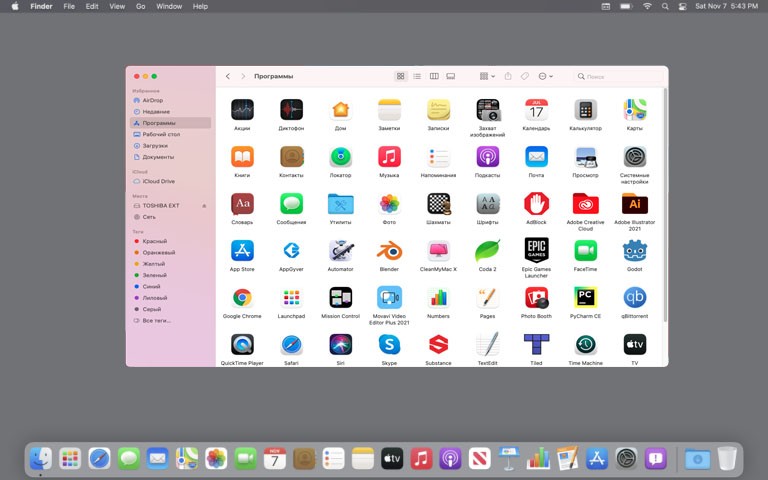768x480 pixels.
Task: Open the Wi-Fi status menu
Action: pos(647,6)
